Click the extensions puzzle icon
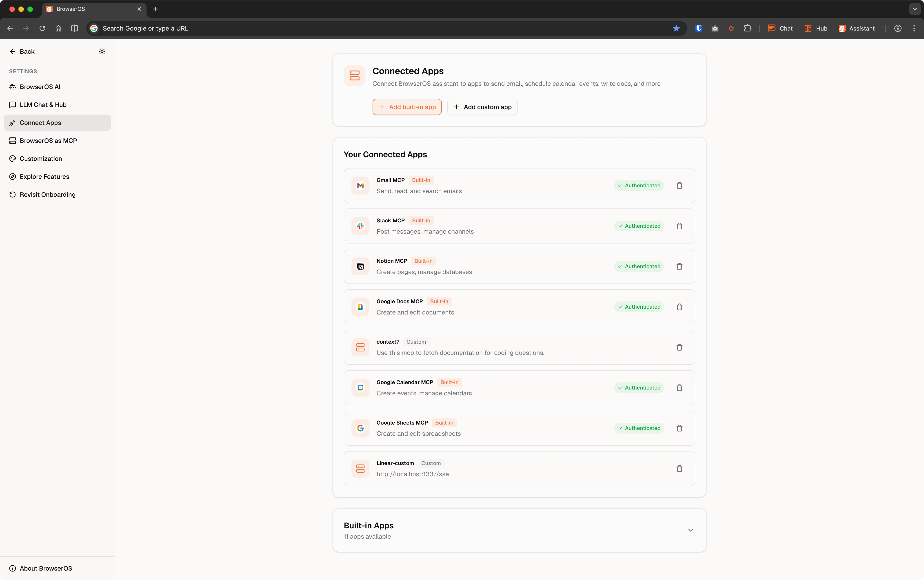 tap(748, 28)
